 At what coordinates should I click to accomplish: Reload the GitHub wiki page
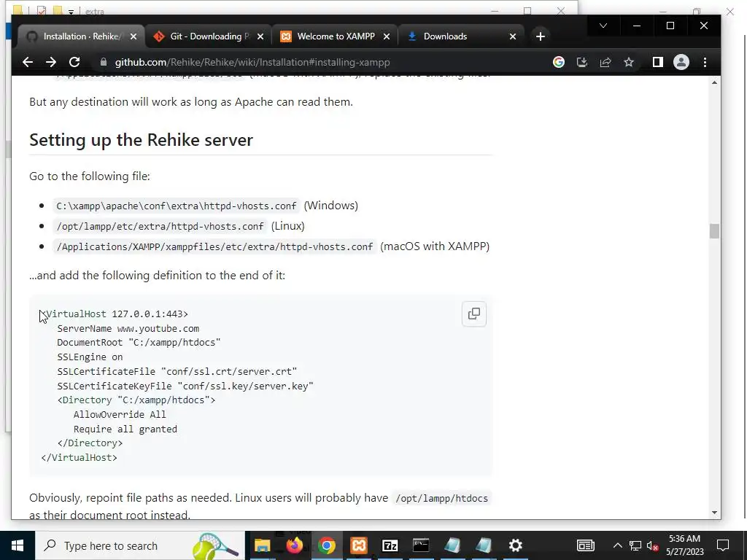(74, 63)
